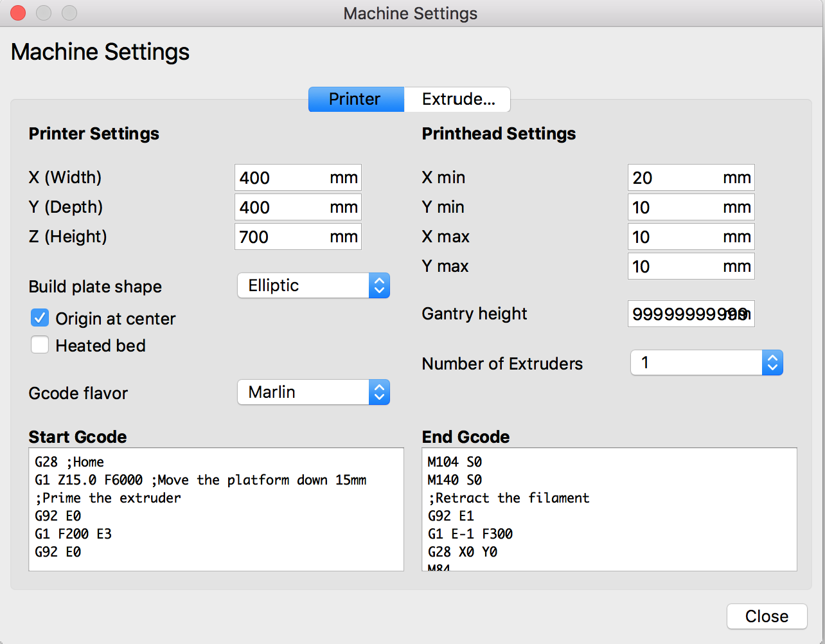Click the 'M104 S0' line in End Gcode
The height and width of the screenshot is (644, 825).
(x=455, y=461)
